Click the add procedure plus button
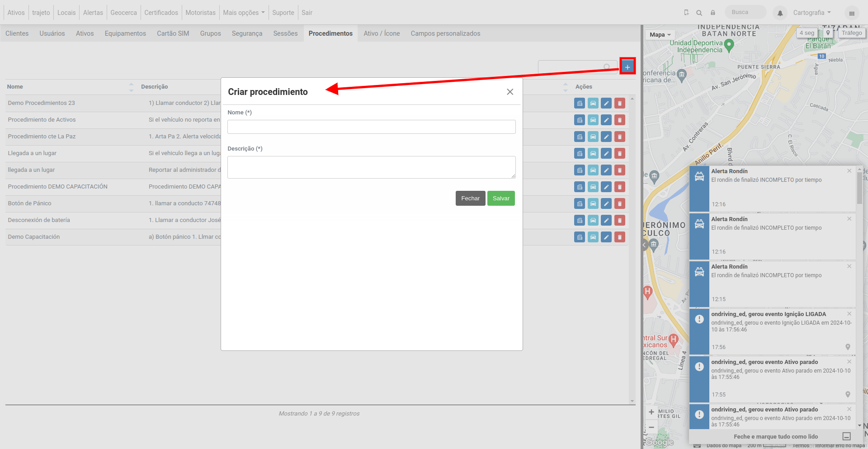Screen dimensions: 868x449 point(627,67)
